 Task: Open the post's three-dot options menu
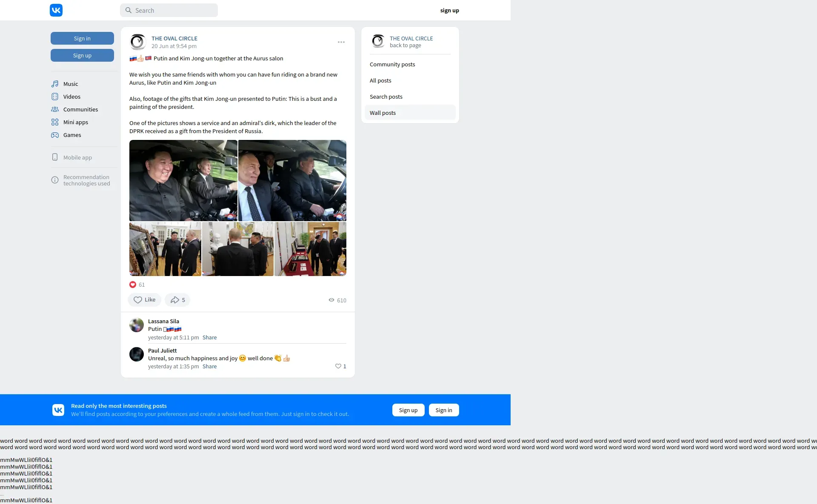341,42
